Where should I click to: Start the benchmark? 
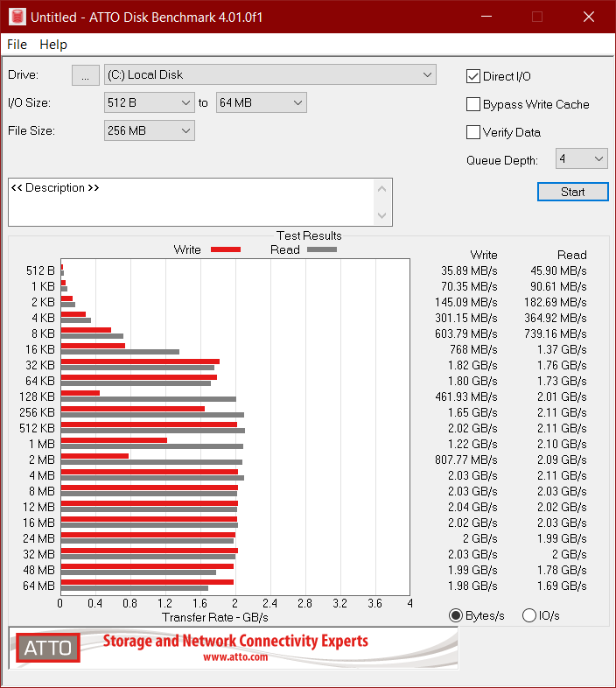573,192
